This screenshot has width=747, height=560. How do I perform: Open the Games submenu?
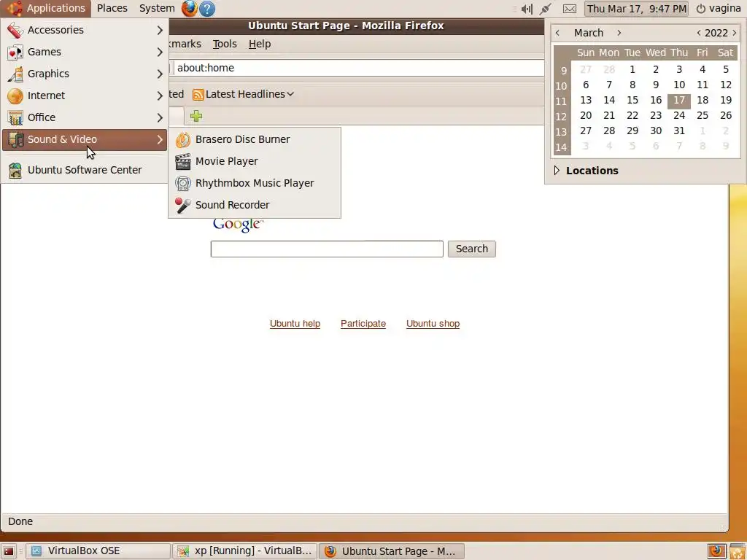[85, 52]
